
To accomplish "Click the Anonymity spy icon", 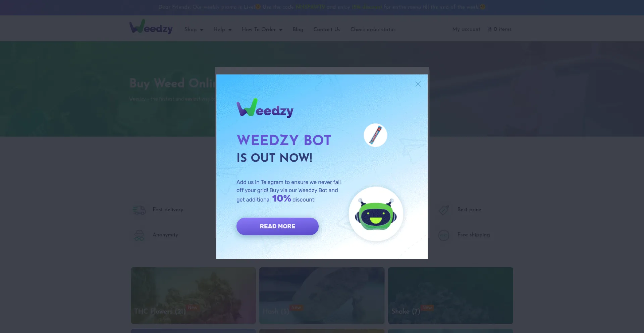I will (139, 235).
